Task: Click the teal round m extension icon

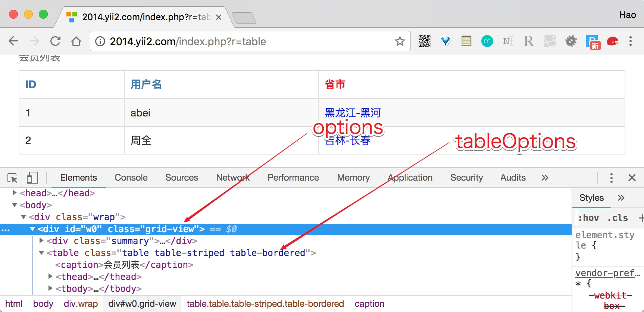Action: pyautogui.click(x=487, y=41)
